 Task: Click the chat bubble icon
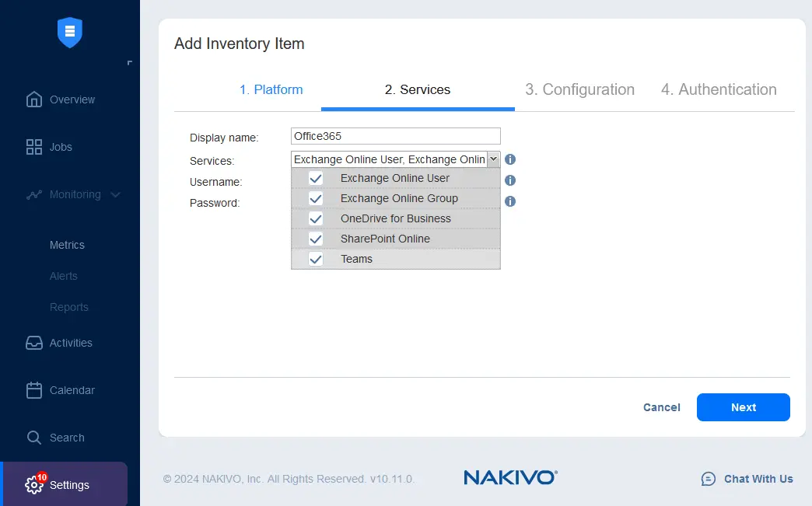click(709, 479)
